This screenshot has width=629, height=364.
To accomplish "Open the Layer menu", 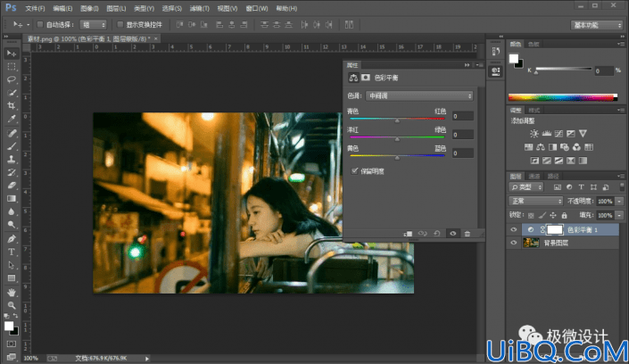I will click(x=116, y=8).
